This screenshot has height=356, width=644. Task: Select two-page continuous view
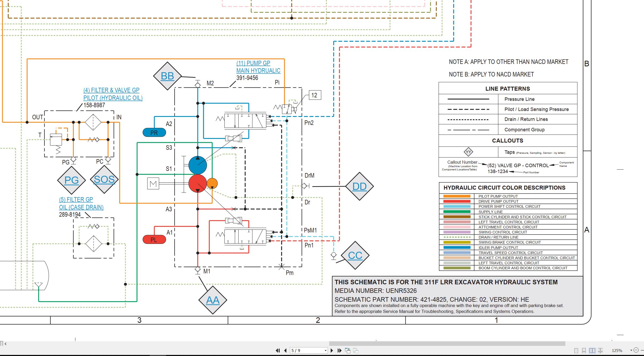600,350
